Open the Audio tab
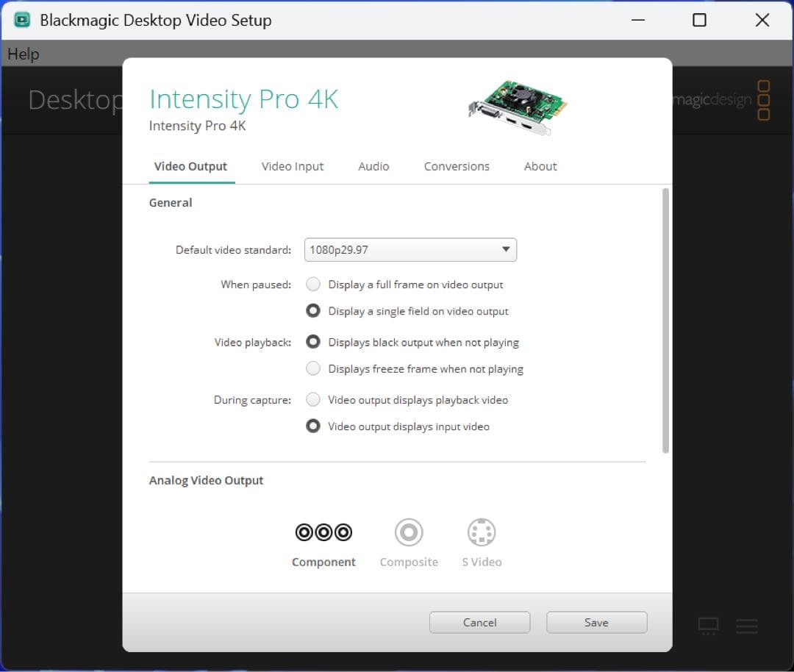 [x=373, y=166]
